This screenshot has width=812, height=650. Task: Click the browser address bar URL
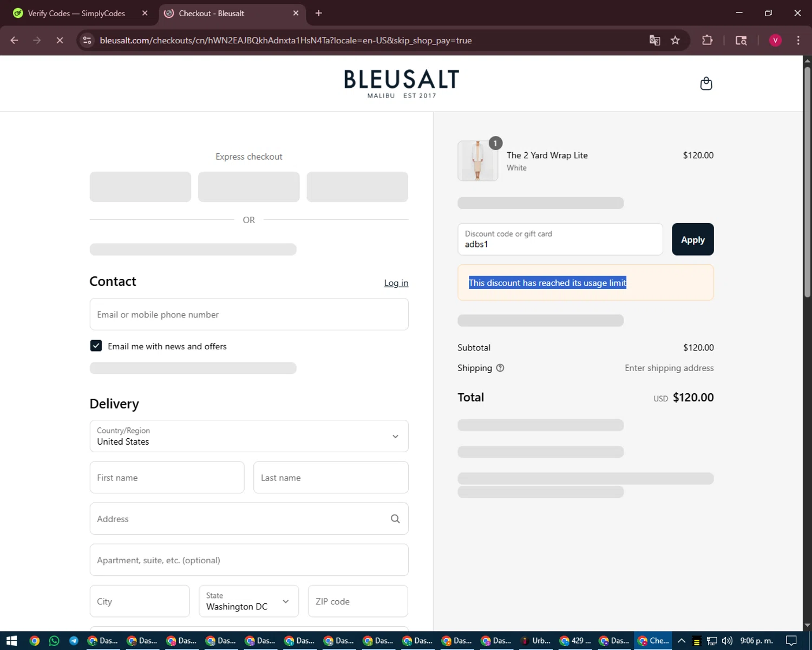286,41
